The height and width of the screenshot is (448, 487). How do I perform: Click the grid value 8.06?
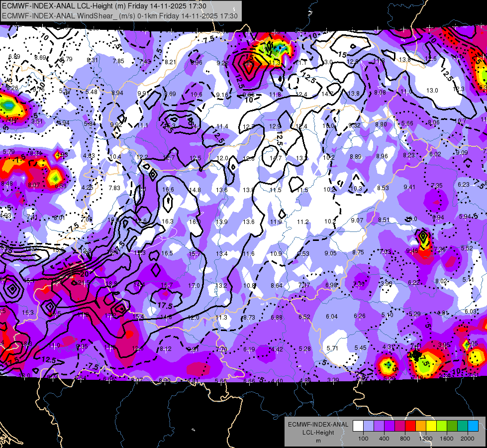pos(434,122)
